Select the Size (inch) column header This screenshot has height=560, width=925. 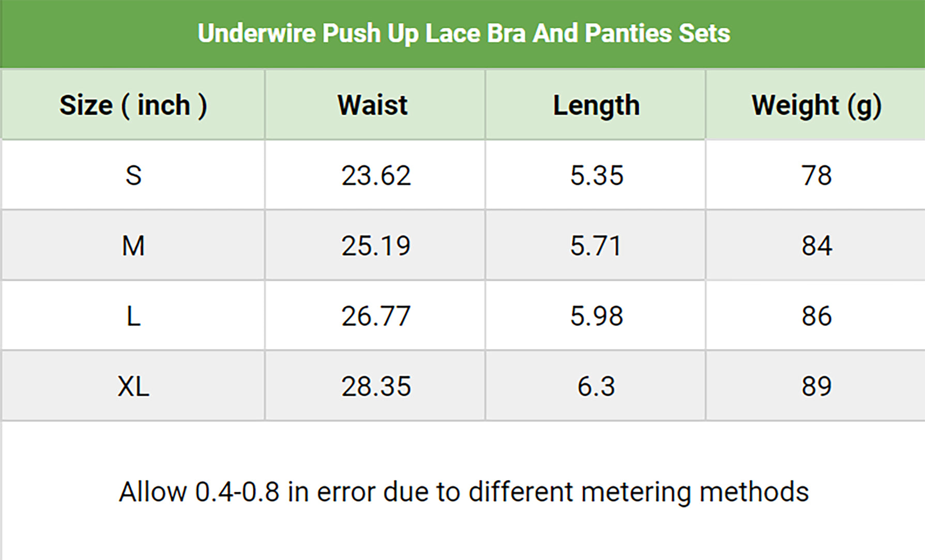(x=133, y=105)
